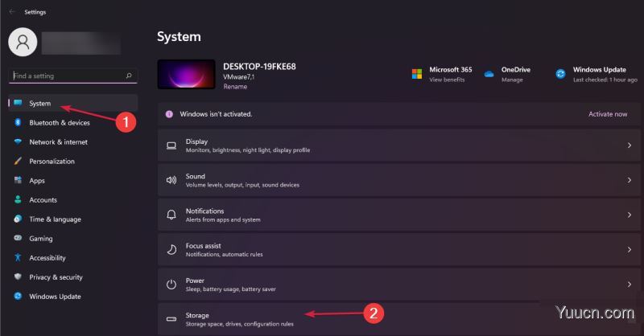The image size is (644, 336).
Task: Click 'Alerts from apps and system' text
Action: (x=223, y=220)
